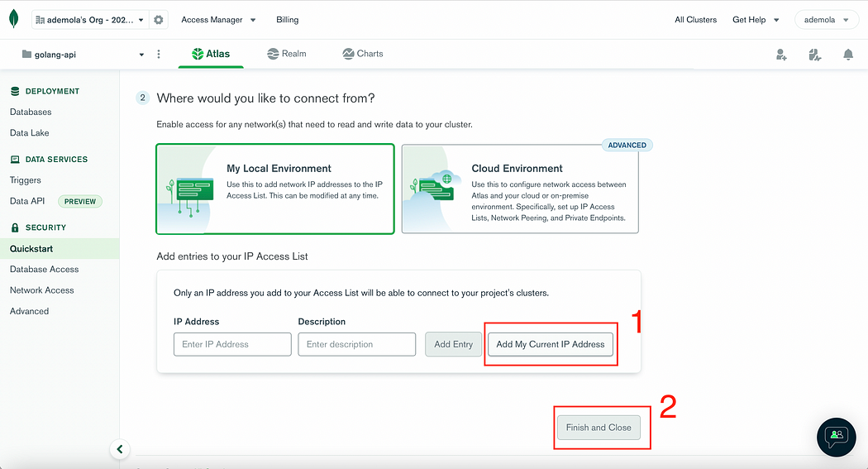Select the My Local Environment card
This screenshot has width=868, height=469.
pos(275,189)
